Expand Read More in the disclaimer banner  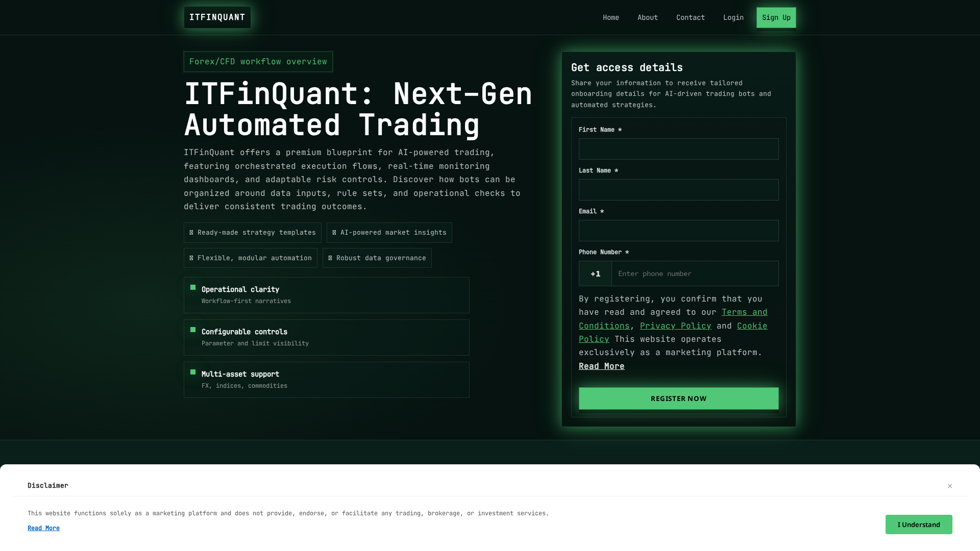click(43, 528)
